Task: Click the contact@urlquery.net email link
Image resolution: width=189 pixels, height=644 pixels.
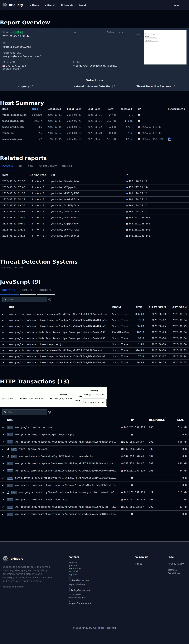Action: (x=79, y=580)
